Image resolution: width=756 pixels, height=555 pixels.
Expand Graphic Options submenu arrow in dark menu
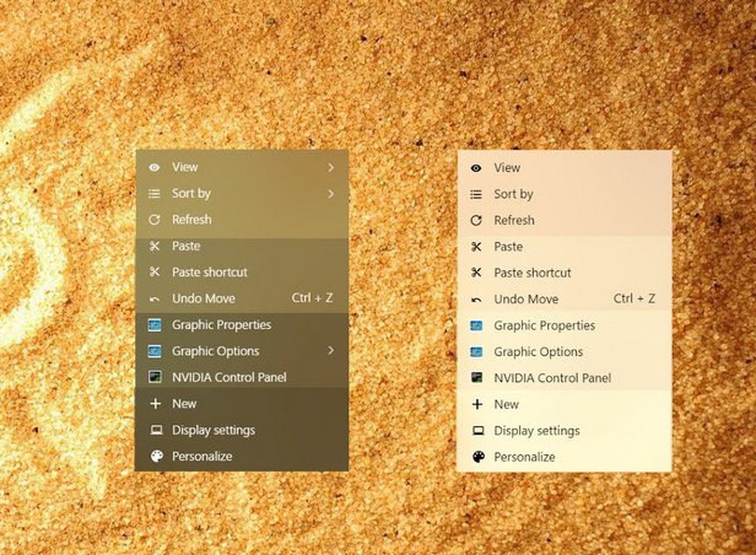coord(331,351)
